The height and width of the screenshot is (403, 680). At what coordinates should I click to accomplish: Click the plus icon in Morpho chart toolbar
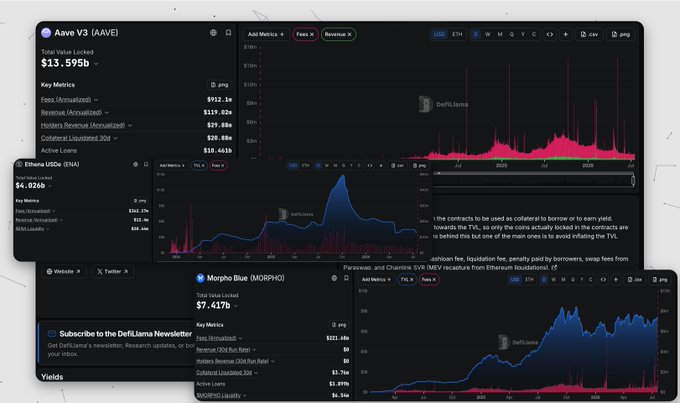pos(616,279)
